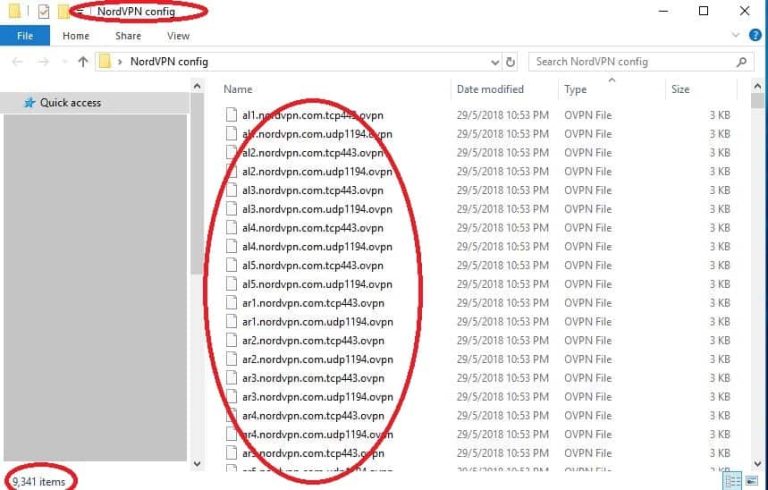Click the Back arrow navigation button
Image resolution: width=768 pixels, height=490 pixels.
[x=17, y=61]
